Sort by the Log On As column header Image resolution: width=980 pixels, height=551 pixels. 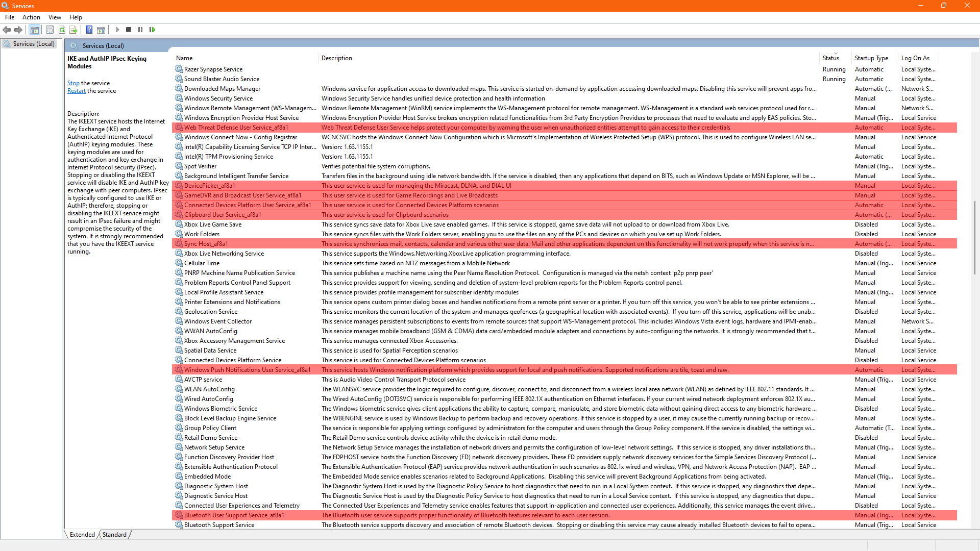(919, 58)
